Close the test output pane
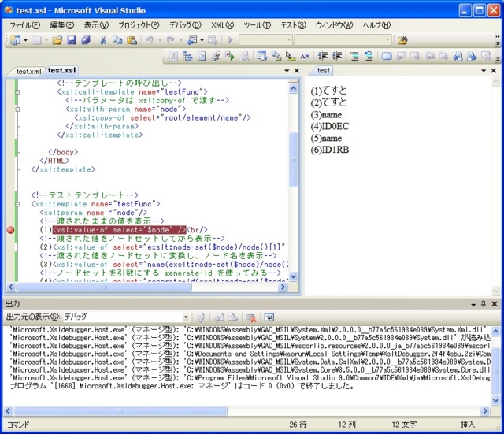 (494, 70)
